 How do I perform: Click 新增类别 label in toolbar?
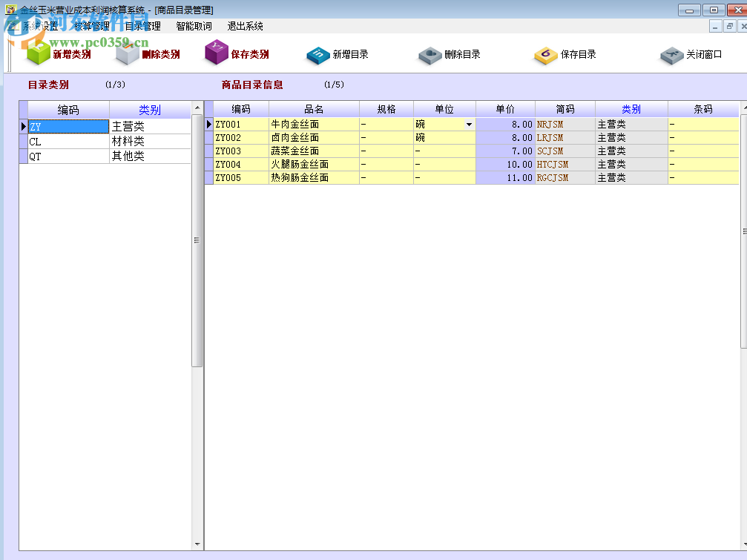coord(72,54)
